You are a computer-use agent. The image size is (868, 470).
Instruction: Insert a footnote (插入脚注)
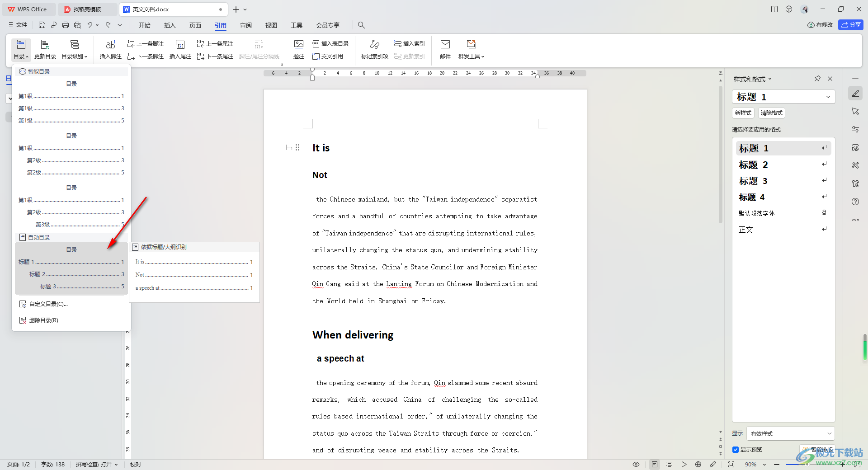point(111,49)
